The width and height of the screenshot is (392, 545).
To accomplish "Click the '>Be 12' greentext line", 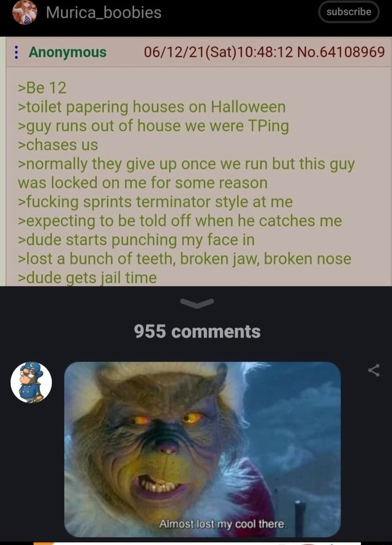I will pyautogui.click(x=42, y=88).
